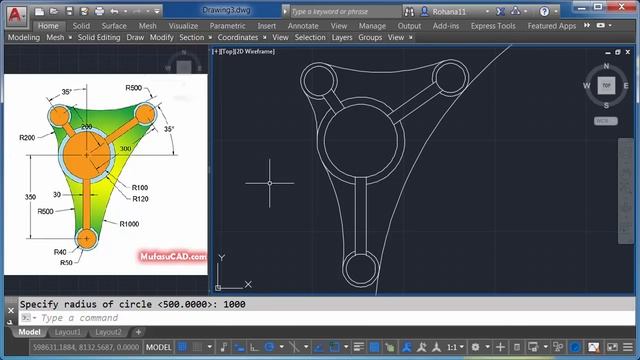Image resolution: width=640 pixels, height=360 pixels.
Task: Open the Visualize ribbon tab
Action: [183, 26]
